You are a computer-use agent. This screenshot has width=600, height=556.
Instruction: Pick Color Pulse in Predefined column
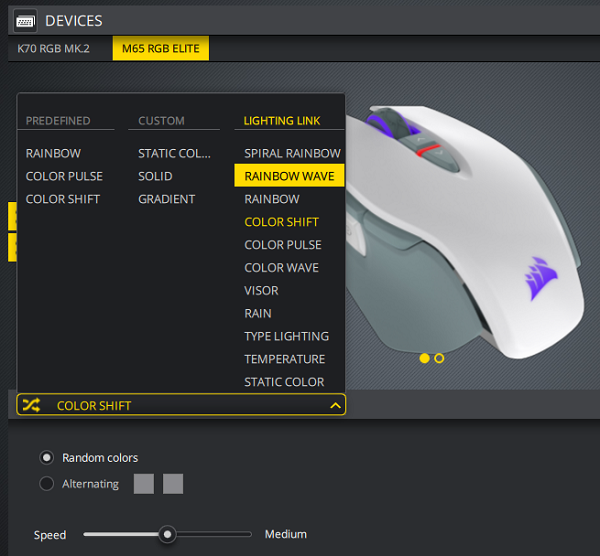click(64, 176)
